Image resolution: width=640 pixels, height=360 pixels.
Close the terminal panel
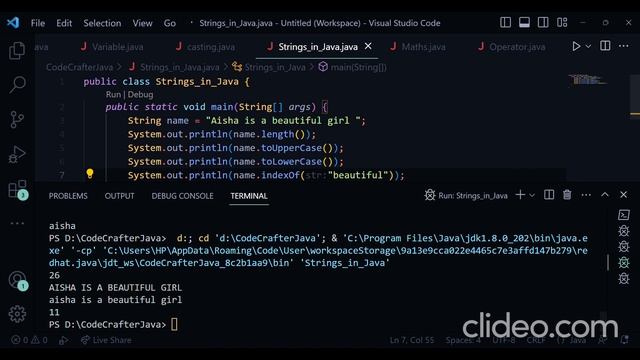coord(624,195)
